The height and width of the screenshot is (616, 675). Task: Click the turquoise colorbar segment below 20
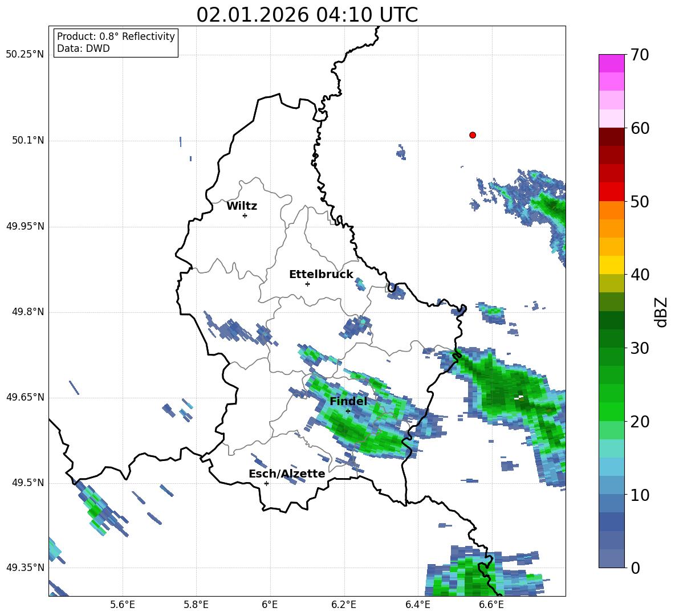[611, 448]
